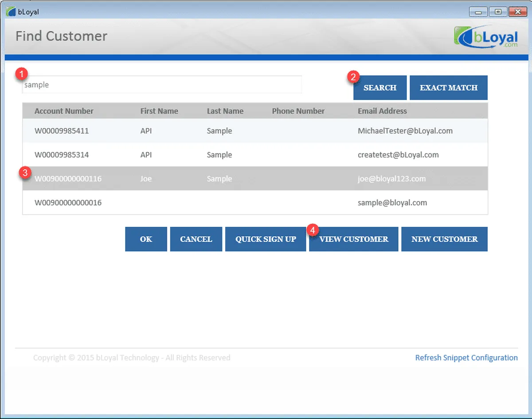
Task: Select the Joe Sample customer row
Action: coord(255,179)
